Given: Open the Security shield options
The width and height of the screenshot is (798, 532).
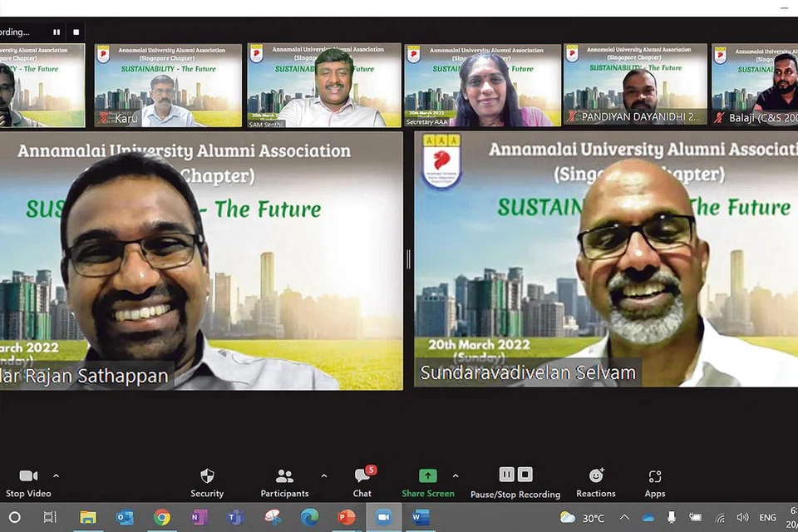Looking at the screenshot, I should (x=207, y=476).
